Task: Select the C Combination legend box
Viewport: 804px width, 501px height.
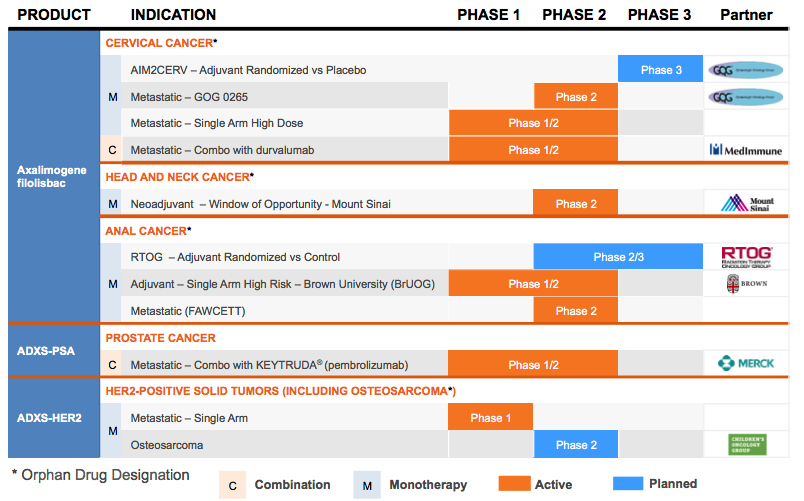Action: click(x=232, y=485)
